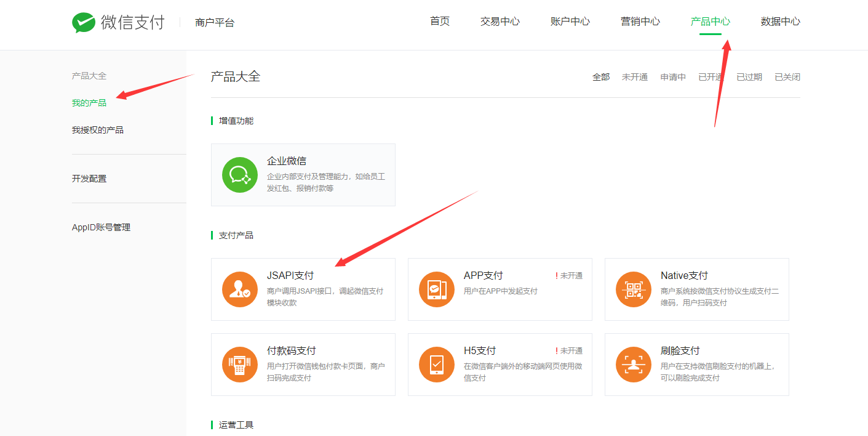Open the Native支付 QR code icon

[634, 289]
